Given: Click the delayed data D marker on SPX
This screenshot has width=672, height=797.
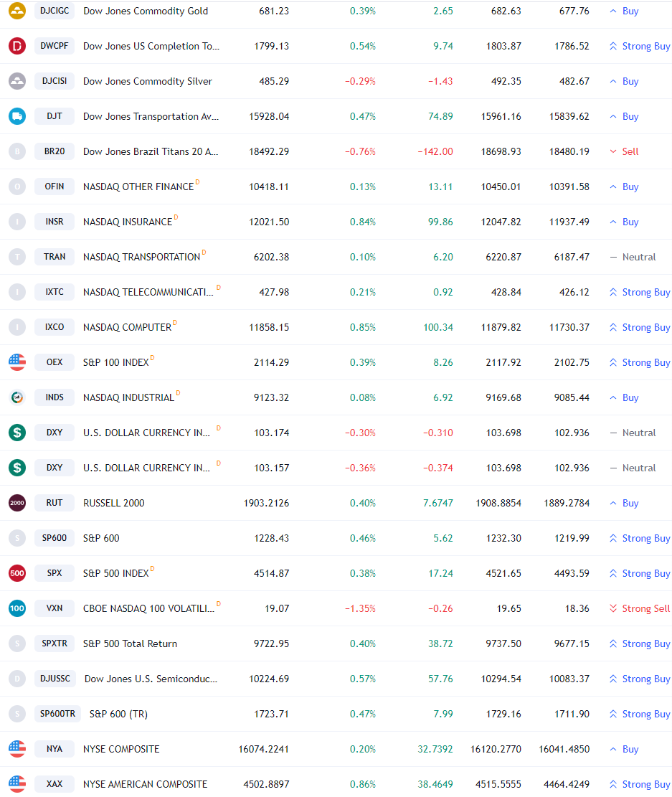Looking at the screenshot, I should click(152, 569).
